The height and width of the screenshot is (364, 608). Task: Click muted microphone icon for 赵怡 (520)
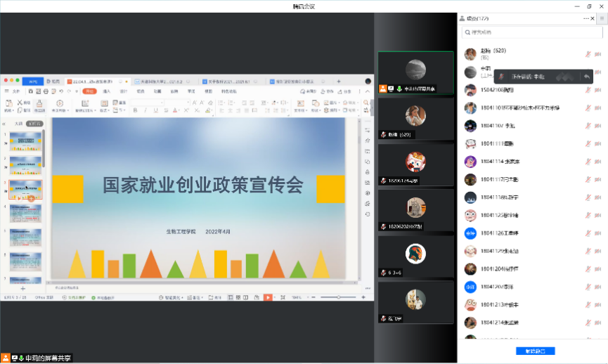588,54
